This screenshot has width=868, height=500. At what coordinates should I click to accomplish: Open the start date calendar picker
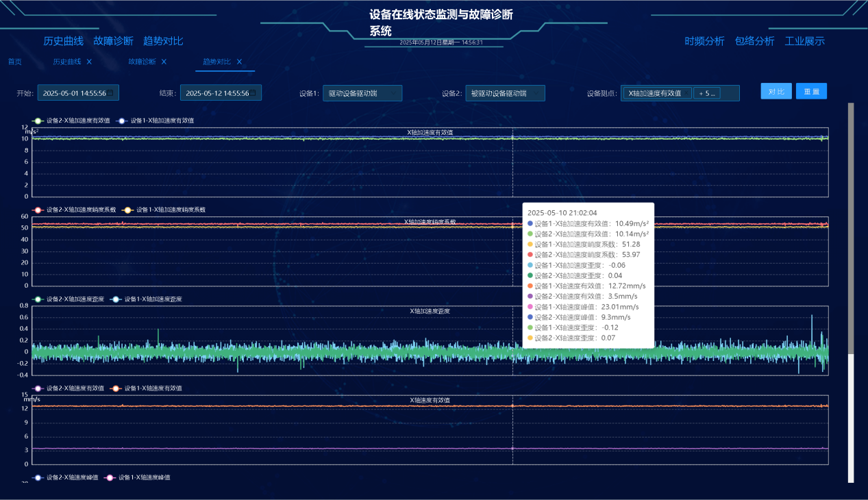click(x=111, y=92)
